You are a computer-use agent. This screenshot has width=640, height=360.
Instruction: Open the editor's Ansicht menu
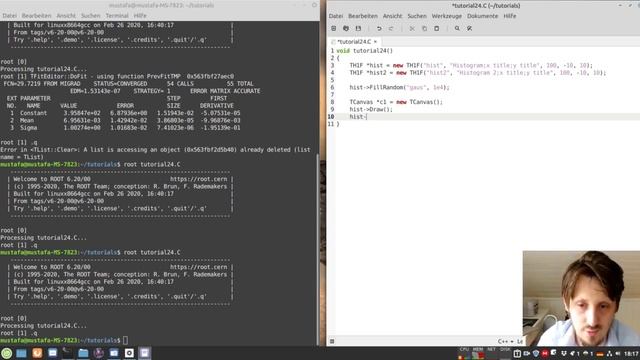click(x=392, y=16)
